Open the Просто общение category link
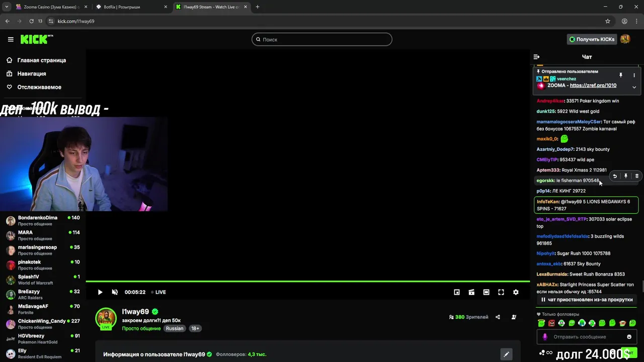This screenshot has width=644, height=362. 140,328
